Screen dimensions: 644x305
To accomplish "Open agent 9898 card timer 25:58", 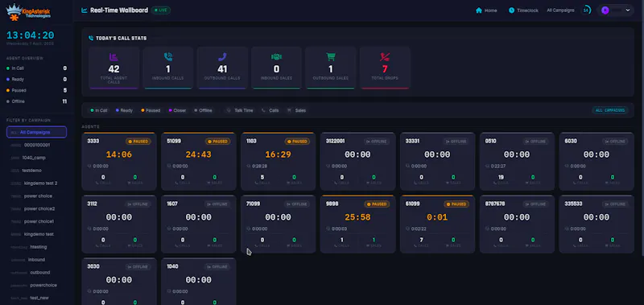I will [x=357, y=217].
